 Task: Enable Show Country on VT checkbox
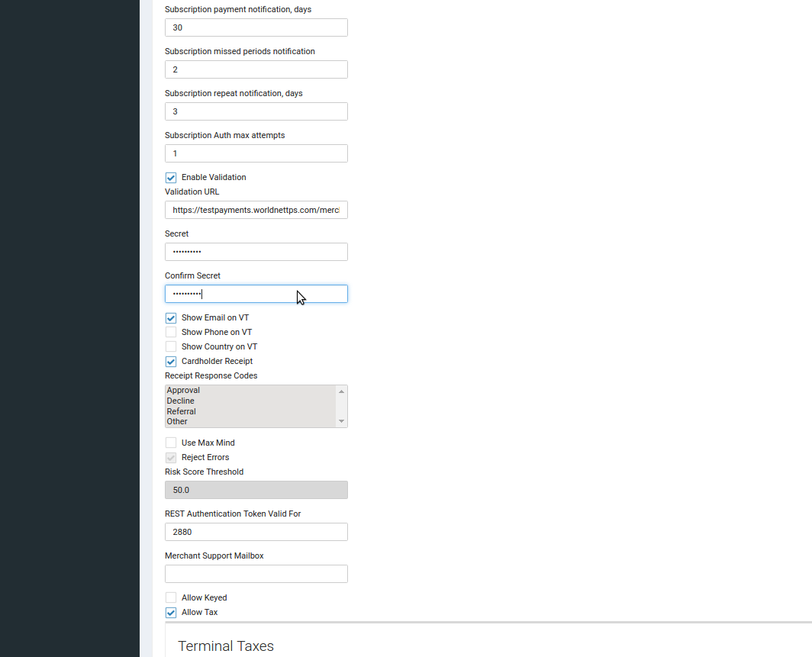tap(171, 347)
